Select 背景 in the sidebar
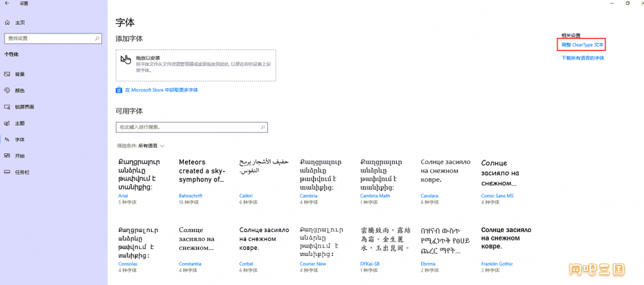644x285 pixels. click(x=20, y=74)
